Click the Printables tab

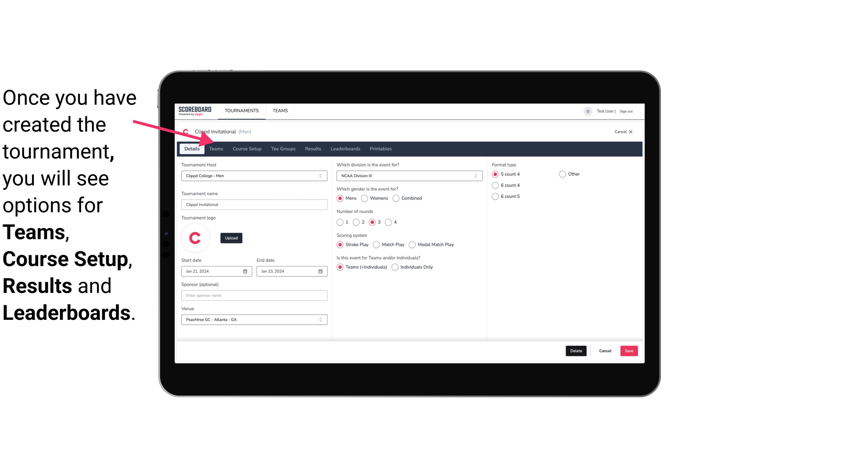coord(380,148)
